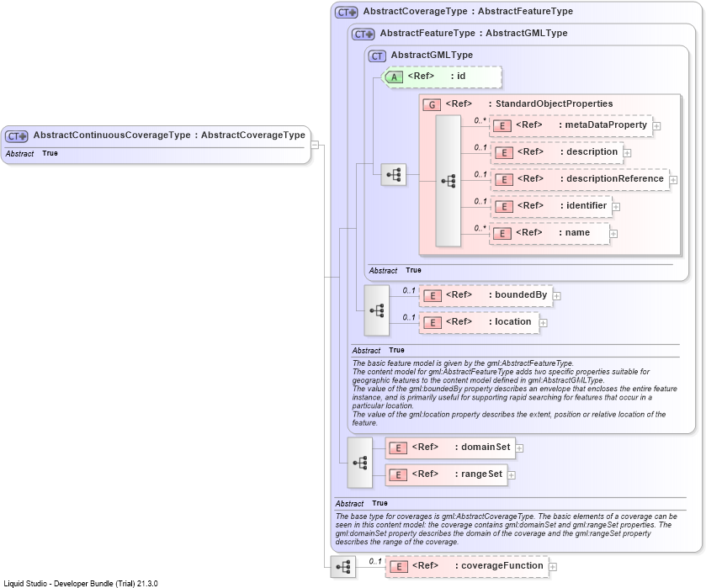Select the sequence icon before coverageFunction

pos(343,567)
